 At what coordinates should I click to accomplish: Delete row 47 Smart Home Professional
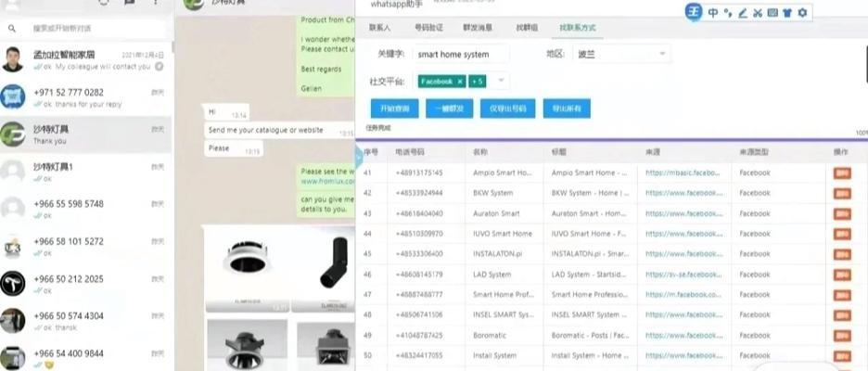click(x=842, y=295)
